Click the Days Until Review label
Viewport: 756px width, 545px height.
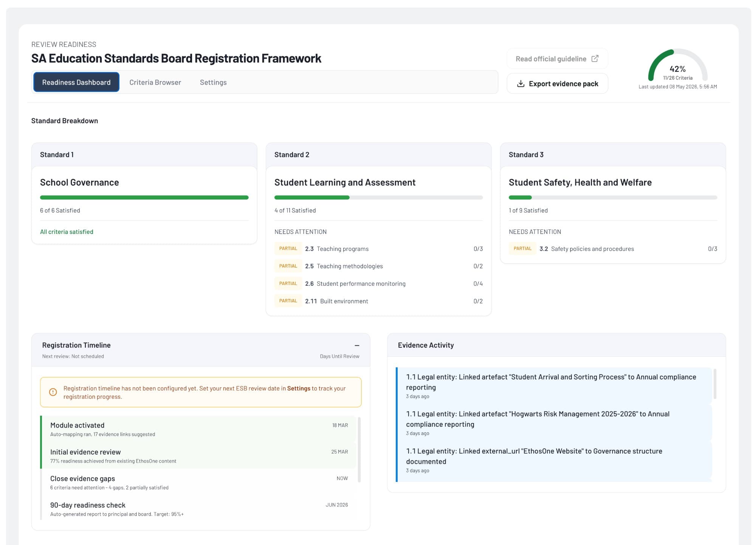pyautogui.click(x=339, y=356)
